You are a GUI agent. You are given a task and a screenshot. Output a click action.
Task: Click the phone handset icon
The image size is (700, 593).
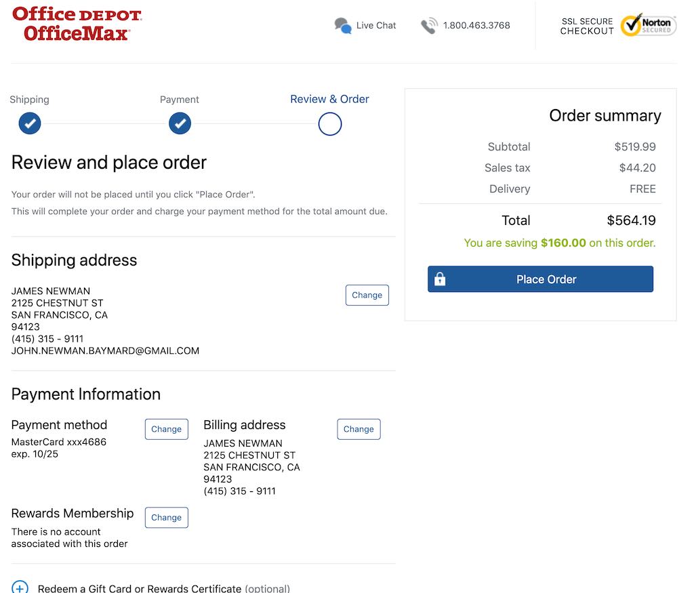click(x=429, y=26)
